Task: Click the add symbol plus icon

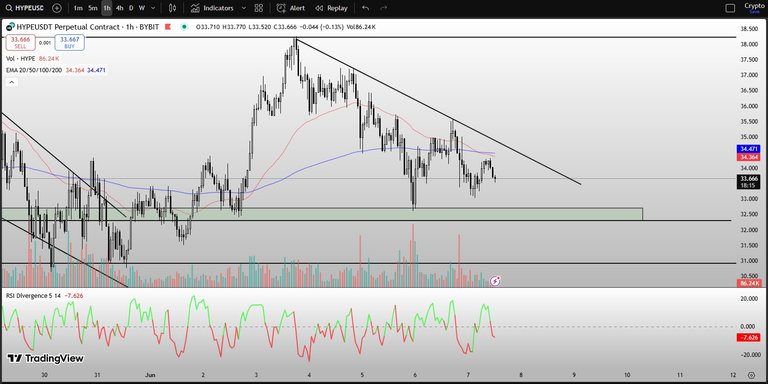Action: [x=57, y=8]
